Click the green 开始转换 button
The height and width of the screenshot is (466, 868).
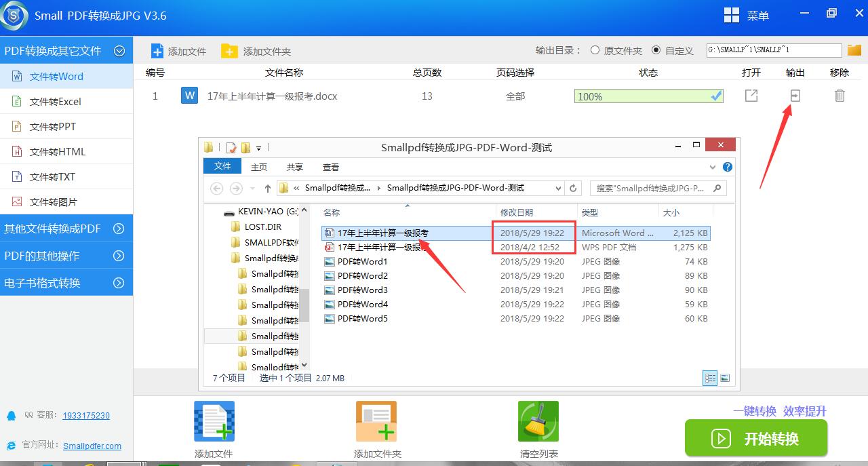tap(756, 438)
